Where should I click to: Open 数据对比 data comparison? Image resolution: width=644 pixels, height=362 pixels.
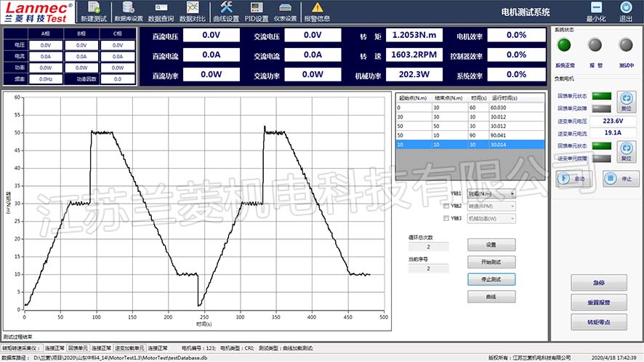(192, 11)
